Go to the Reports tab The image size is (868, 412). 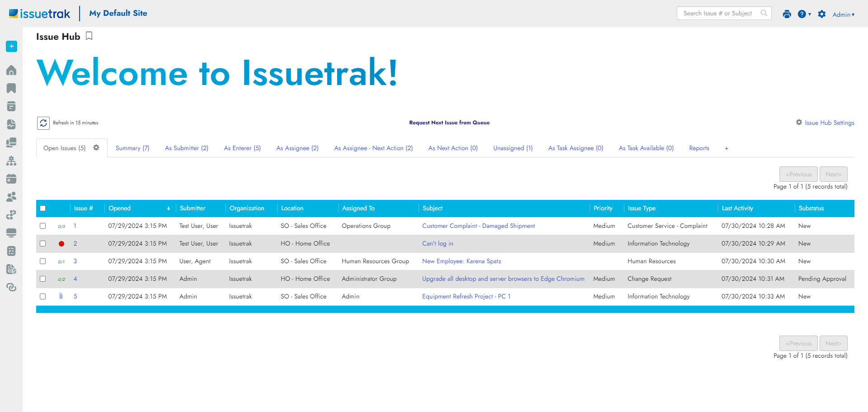coord(699,148)
